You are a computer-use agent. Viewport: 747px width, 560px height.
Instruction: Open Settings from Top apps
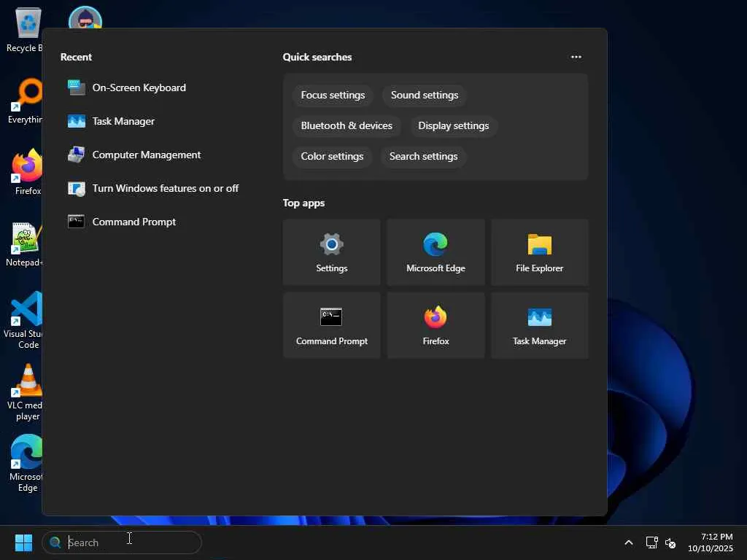click(x=331, y=252)
